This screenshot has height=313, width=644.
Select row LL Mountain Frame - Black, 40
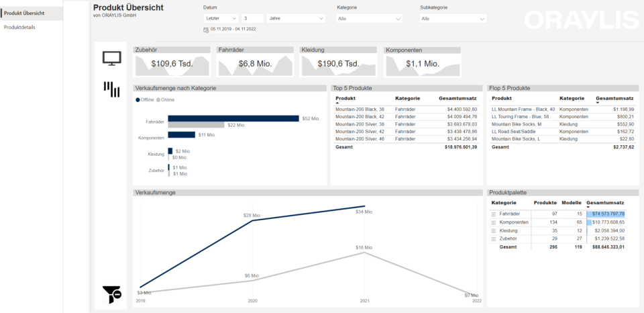563,109
